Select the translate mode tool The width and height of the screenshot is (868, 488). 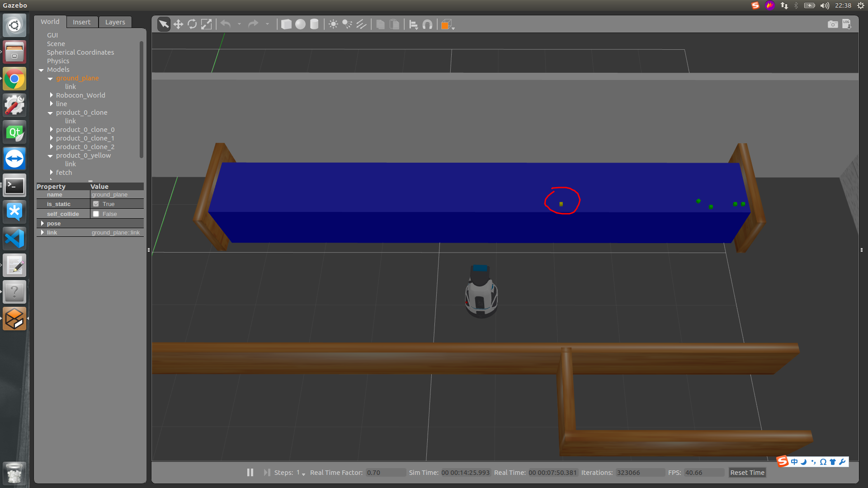[178, 24]
